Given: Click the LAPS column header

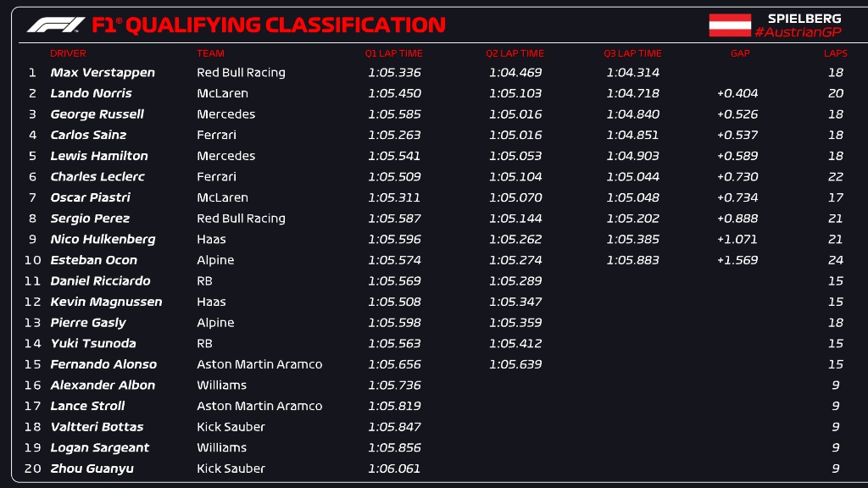Looking at the screenshot, I should click(x=835, y=53).
